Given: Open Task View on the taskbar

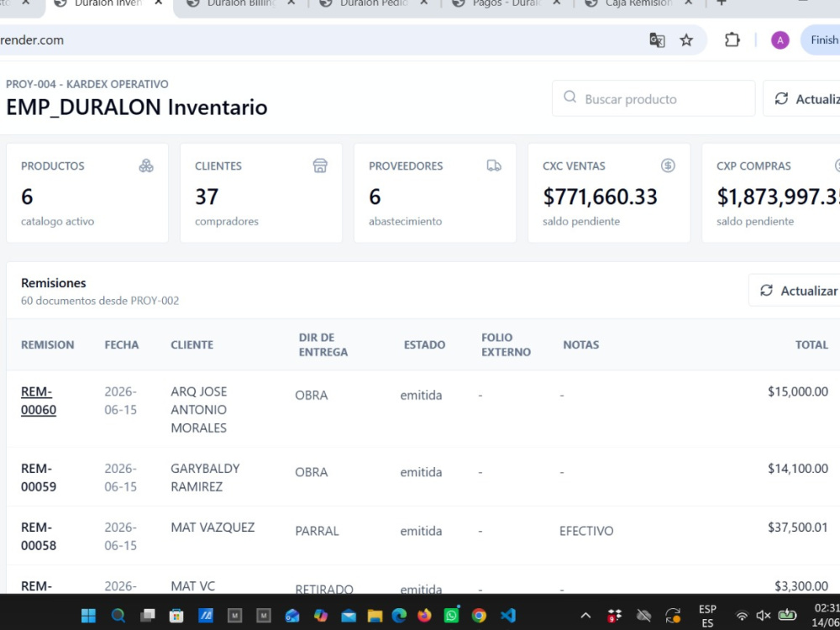Looking at the screenshot, I should pyautogui.click(x=147, y=616).
